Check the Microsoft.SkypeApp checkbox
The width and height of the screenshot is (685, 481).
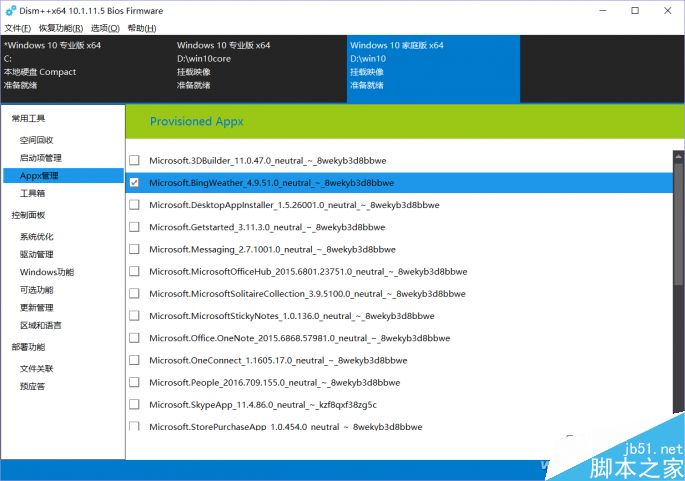click(135, 404)
